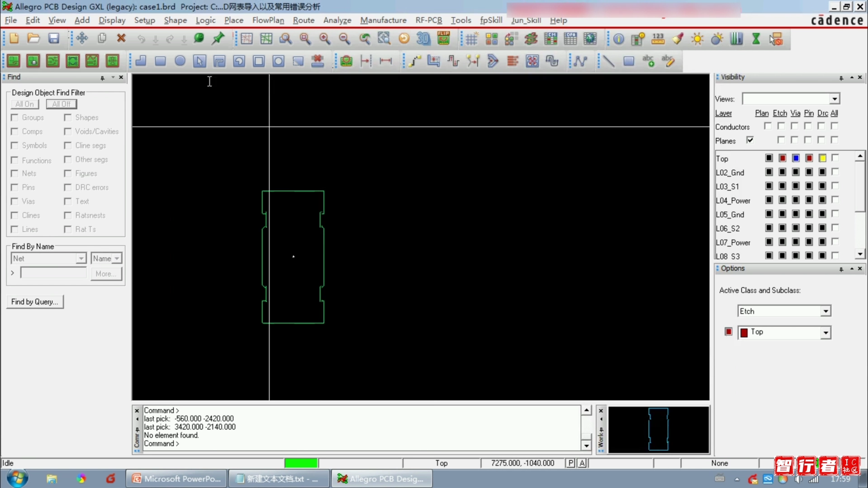
Task: Open the 3D viewer
Action: (x=423, y=39)
